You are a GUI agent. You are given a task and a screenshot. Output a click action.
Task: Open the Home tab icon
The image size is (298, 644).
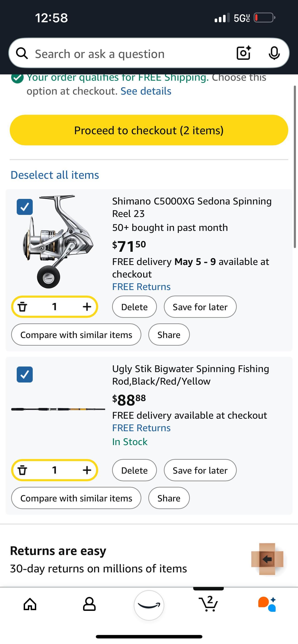point(30,605)
